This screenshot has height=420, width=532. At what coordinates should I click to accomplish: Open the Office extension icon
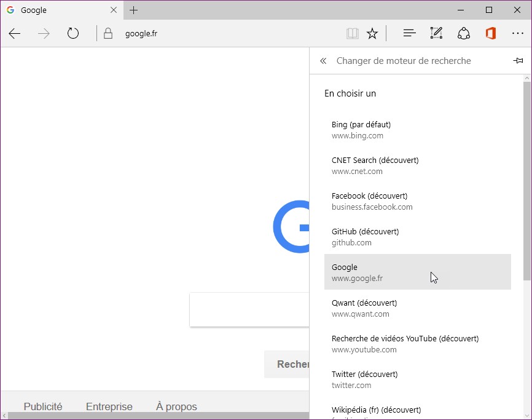pyautogui.click(x=490, y=34)
